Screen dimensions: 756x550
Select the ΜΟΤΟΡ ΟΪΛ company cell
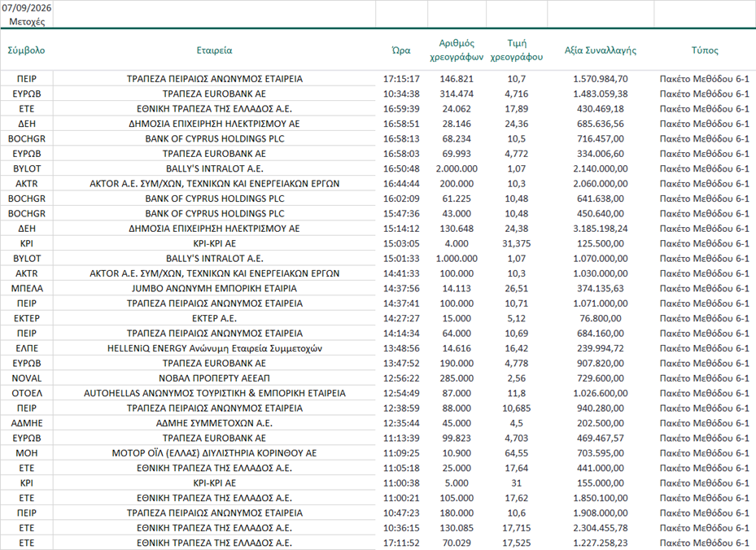click(214, 453)
